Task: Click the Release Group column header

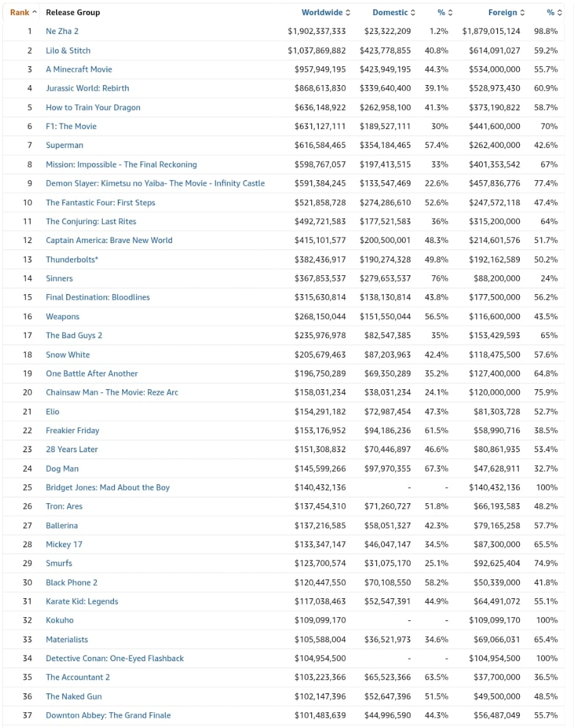Action: click(x=72, y=13)
